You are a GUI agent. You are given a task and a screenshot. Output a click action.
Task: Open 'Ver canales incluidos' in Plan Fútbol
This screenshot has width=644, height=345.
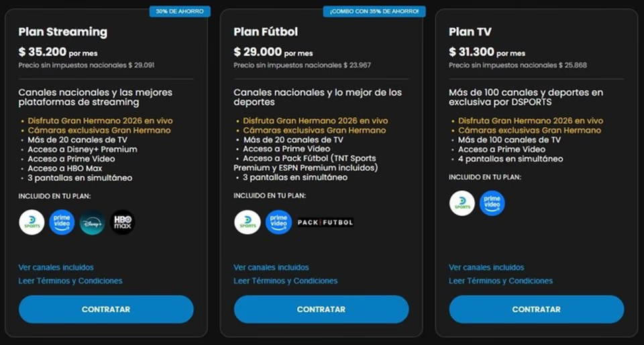[x=271, y=267]
